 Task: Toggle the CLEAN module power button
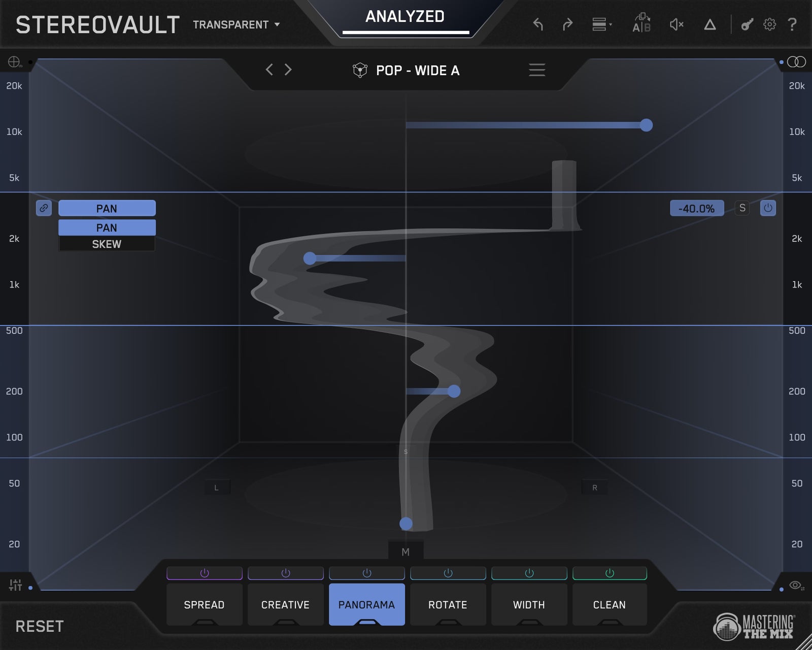[610, 573]
